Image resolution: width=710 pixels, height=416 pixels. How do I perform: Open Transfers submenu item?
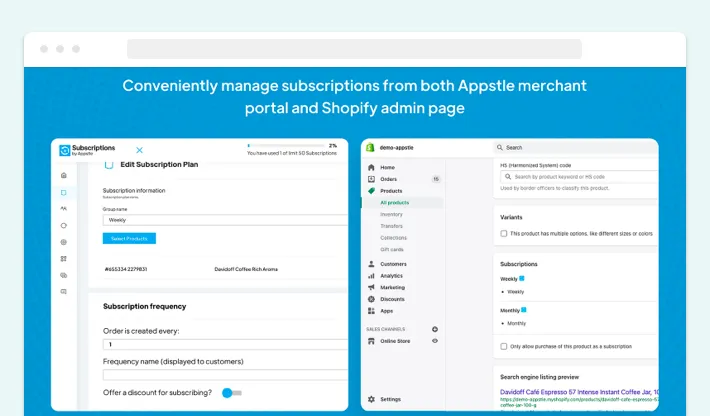[391, 226]
